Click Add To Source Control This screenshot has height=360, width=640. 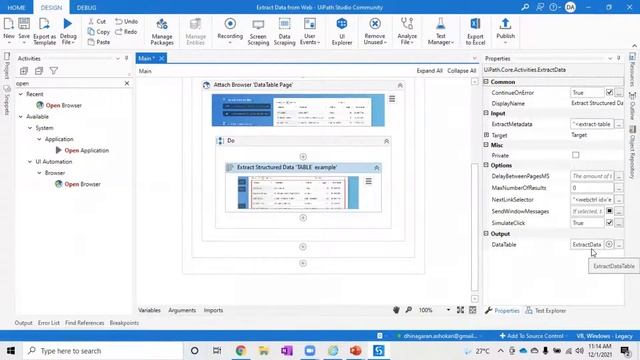coord(531,336)
